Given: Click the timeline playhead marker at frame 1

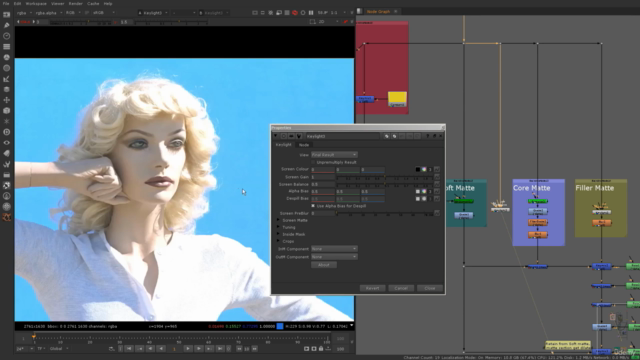Looking at the screenshot, I should click(34, 337).
